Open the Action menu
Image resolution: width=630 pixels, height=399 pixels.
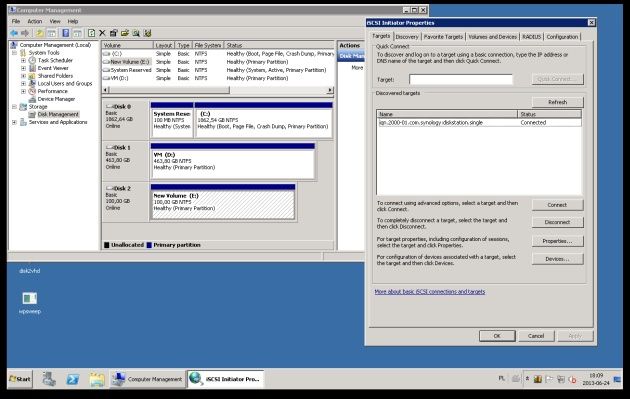[x=35, y=21]
